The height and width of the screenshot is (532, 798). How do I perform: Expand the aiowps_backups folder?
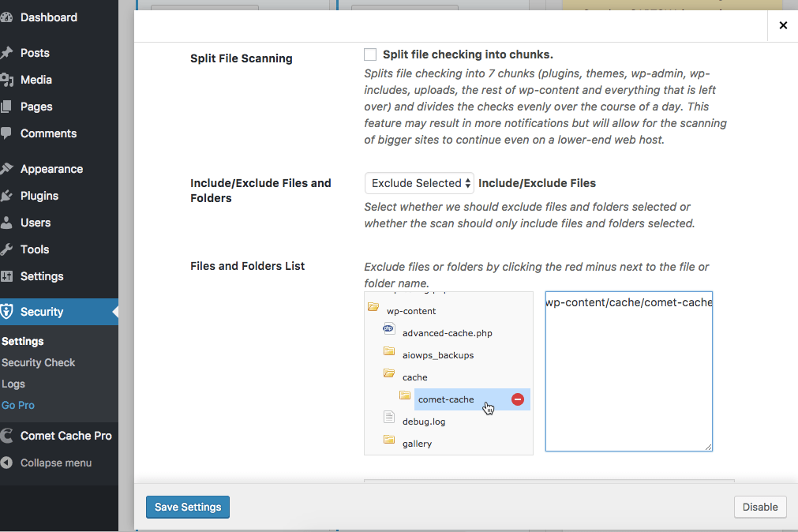pos(389,350)
